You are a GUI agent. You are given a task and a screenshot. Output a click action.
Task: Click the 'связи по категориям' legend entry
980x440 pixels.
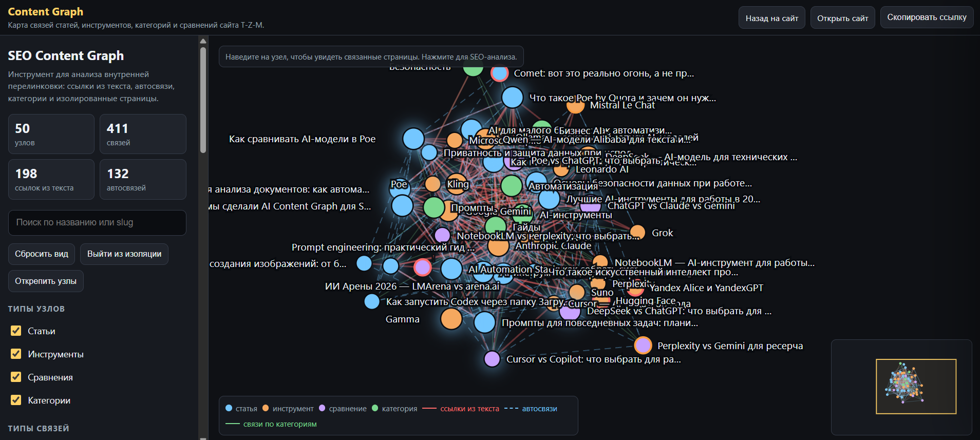click(271, 424)
